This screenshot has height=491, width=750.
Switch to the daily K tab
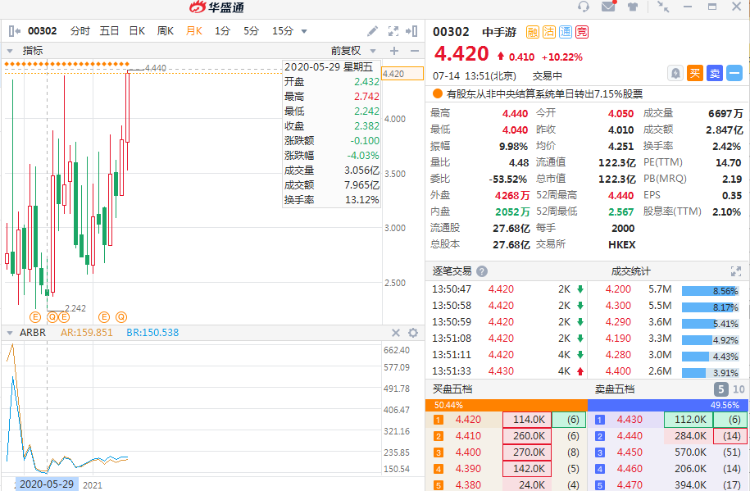click(x=137, y=31)
